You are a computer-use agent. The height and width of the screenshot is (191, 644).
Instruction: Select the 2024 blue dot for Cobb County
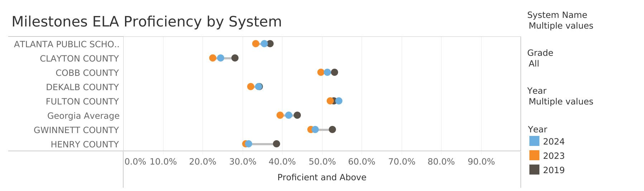coord(327,72)
